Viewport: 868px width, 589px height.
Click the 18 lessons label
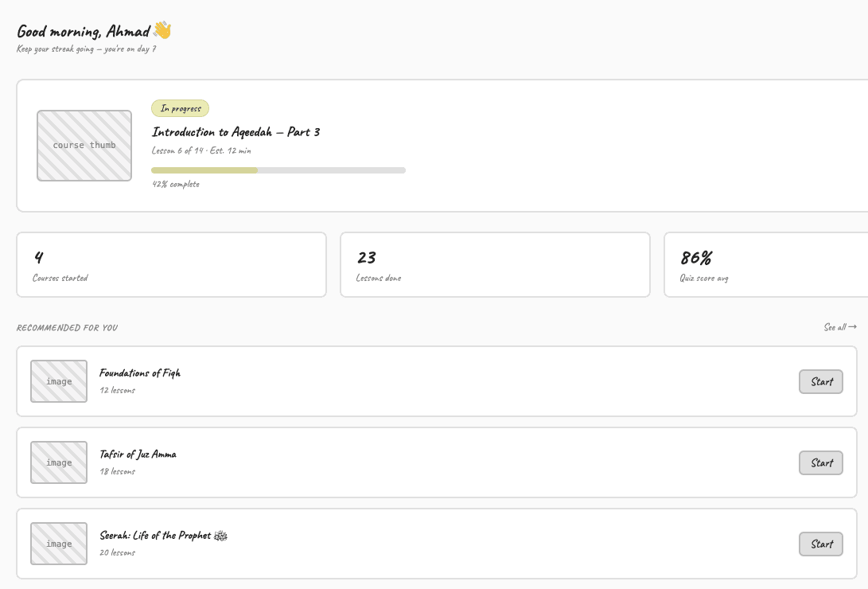(x=118, y=472)
